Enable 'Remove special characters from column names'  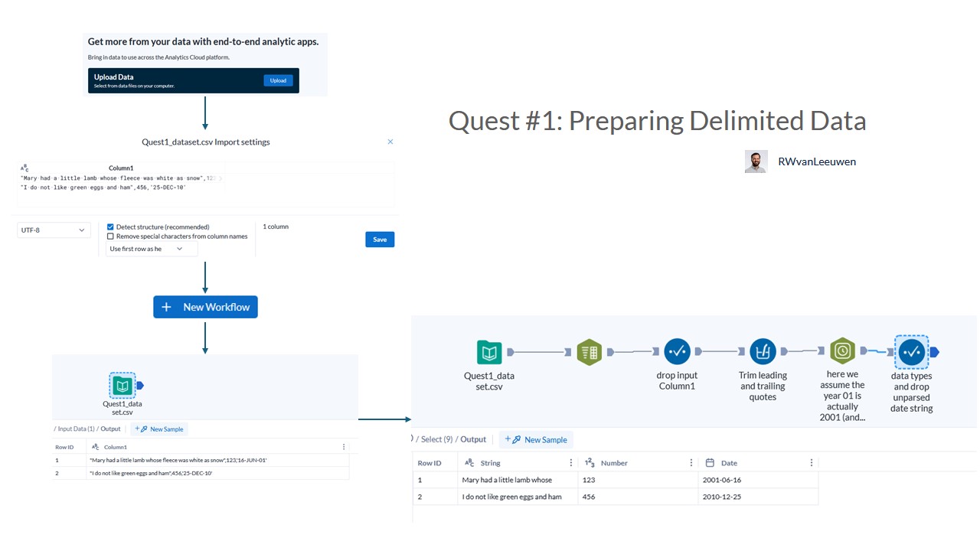110,236
